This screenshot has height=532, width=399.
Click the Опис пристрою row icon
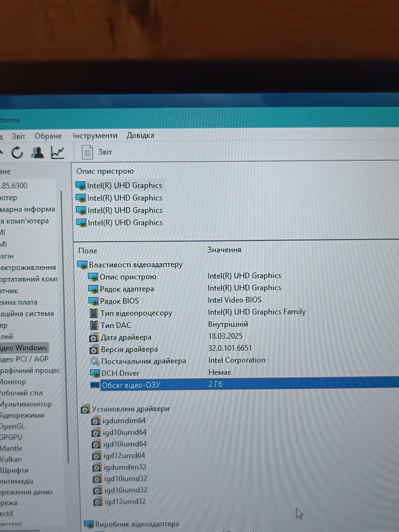[x=93, y=277]
